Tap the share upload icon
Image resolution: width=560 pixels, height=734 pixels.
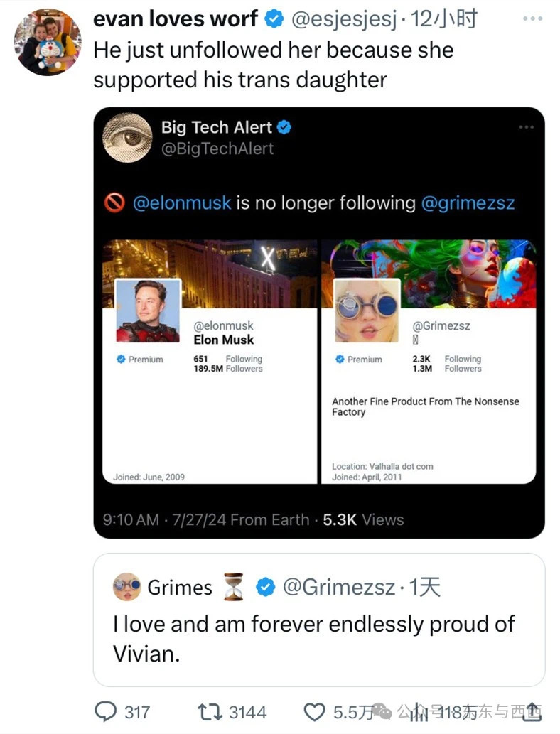533,712
